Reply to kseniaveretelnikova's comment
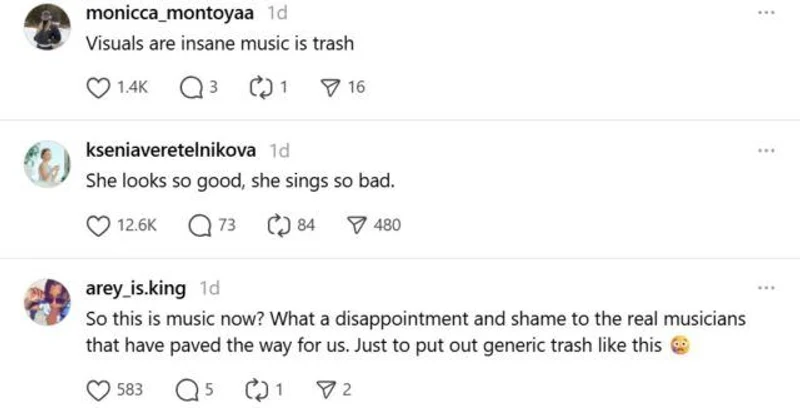 pos(199,225)
